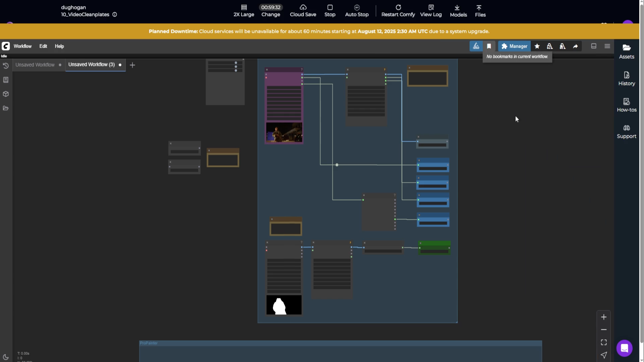Image resolution: width=644 pixels, height=362 pixels.
Task: Open the History panel on the right sidebar
Action: pyautogui.click(x=626, y=78)
